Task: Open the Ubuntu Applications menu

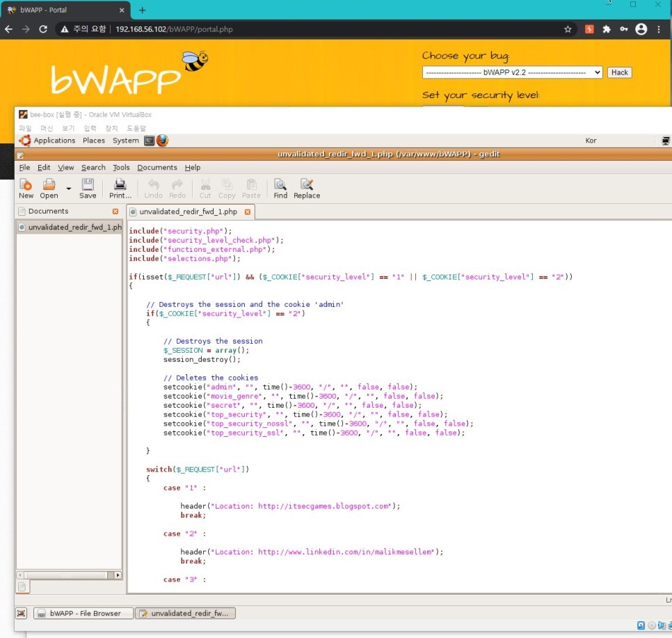Action: 47,141
